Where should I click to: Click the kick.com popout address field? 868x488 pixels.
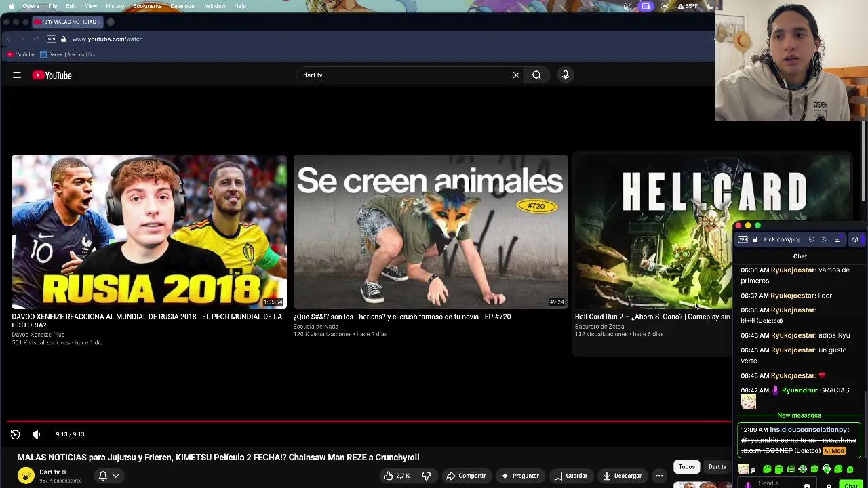tap(781, 239)
